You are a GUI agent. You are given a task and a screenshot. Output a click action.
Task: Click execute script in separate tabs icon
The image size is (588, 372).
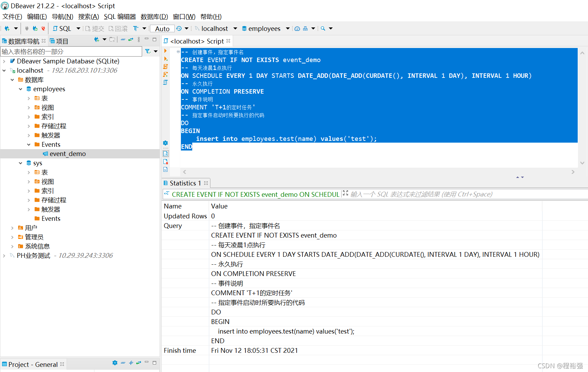pos(165,74)
